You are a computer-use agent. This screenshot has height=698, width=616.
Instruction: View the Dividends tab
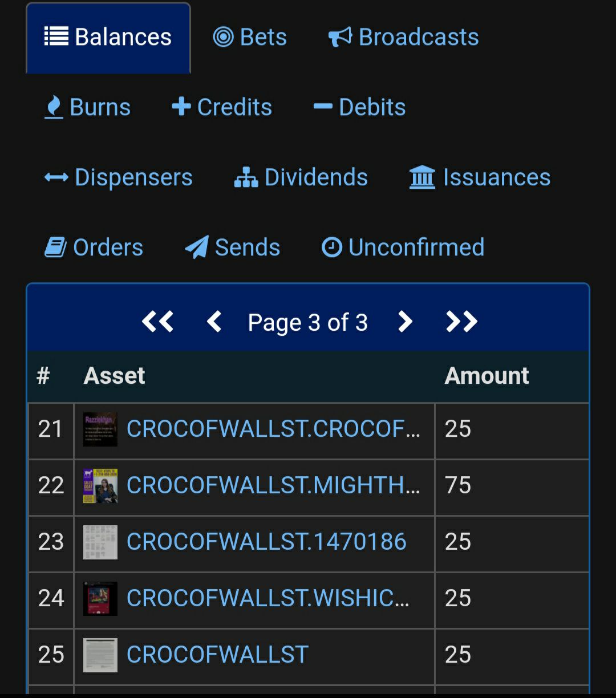click(x=301, y=177)
